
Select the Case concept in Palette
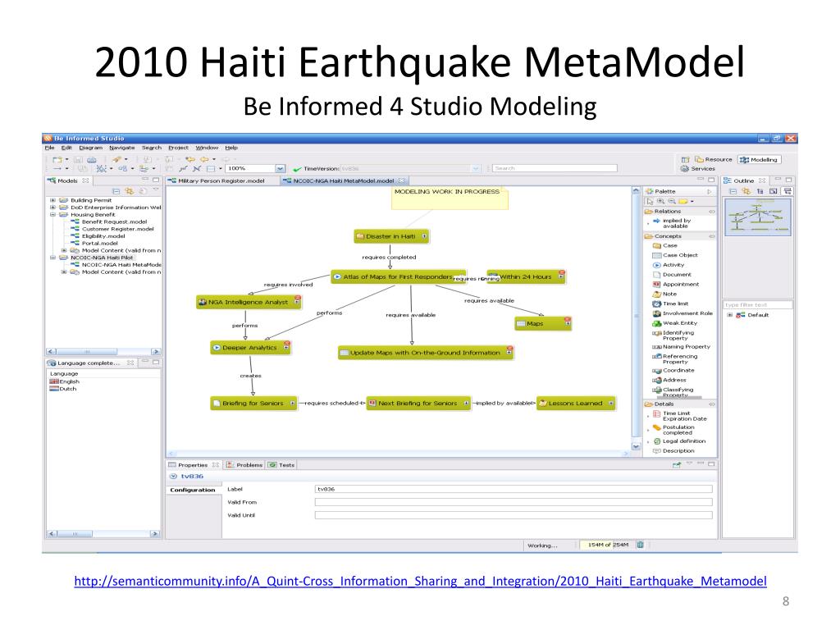pyautogui.click(x=665, y=245)
